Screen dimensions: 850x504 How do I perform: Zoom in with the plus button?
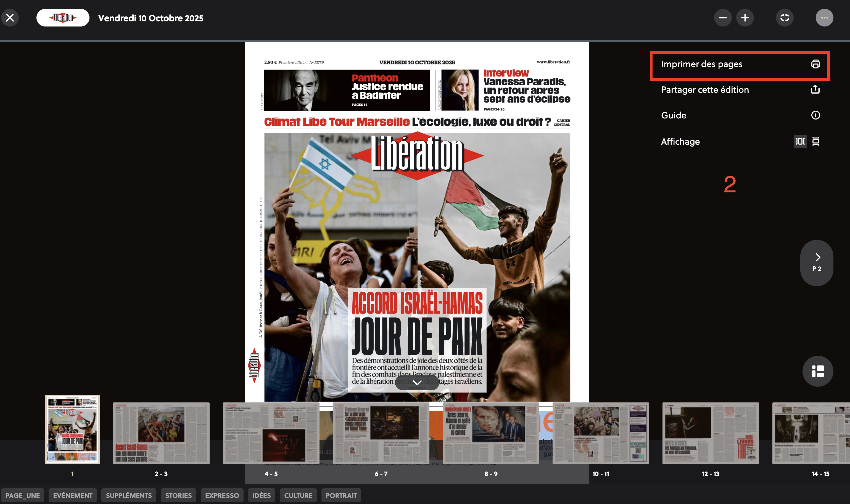745,18
